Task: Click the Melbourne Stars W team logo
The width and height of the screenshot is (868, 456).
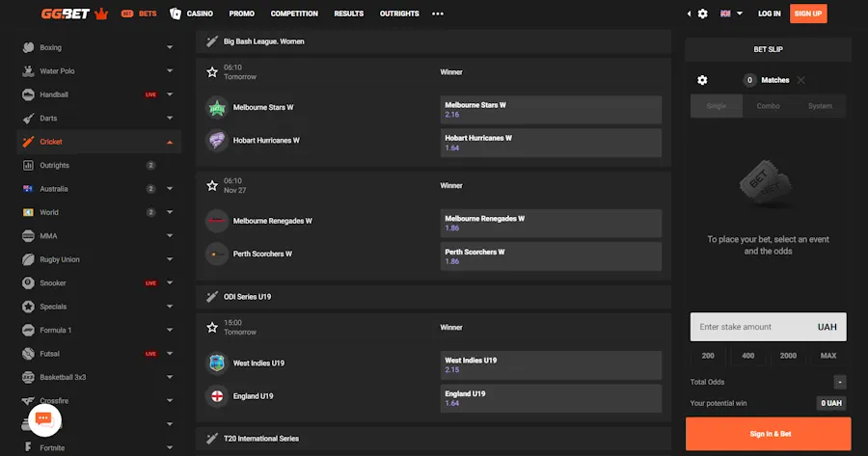Action: pos(217,107)
